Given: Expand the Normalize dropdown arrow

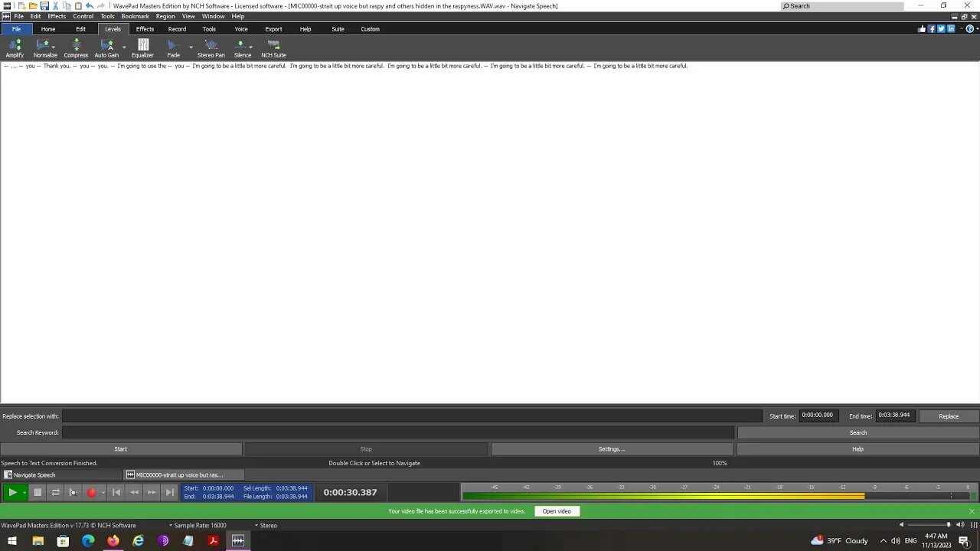Looking at the screenshot, I should click(53, 47).
